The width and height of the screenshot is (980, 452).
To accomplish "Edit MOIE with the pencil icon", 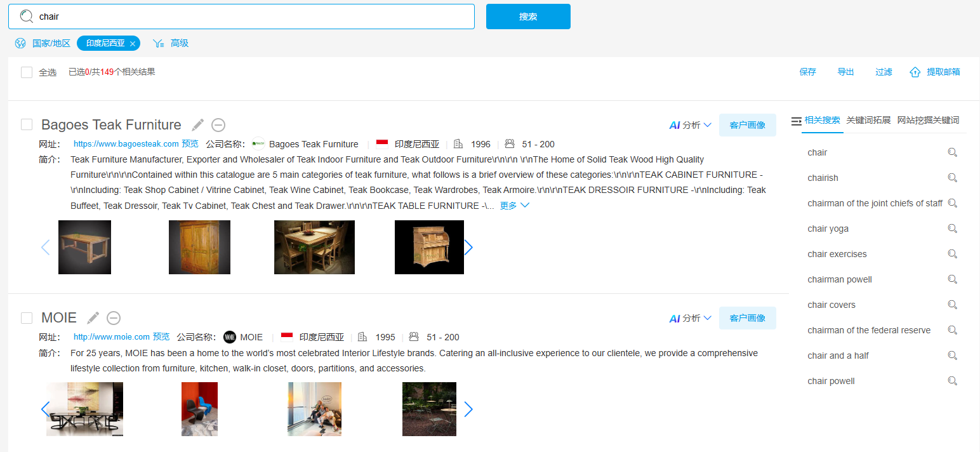I will 93,317.
